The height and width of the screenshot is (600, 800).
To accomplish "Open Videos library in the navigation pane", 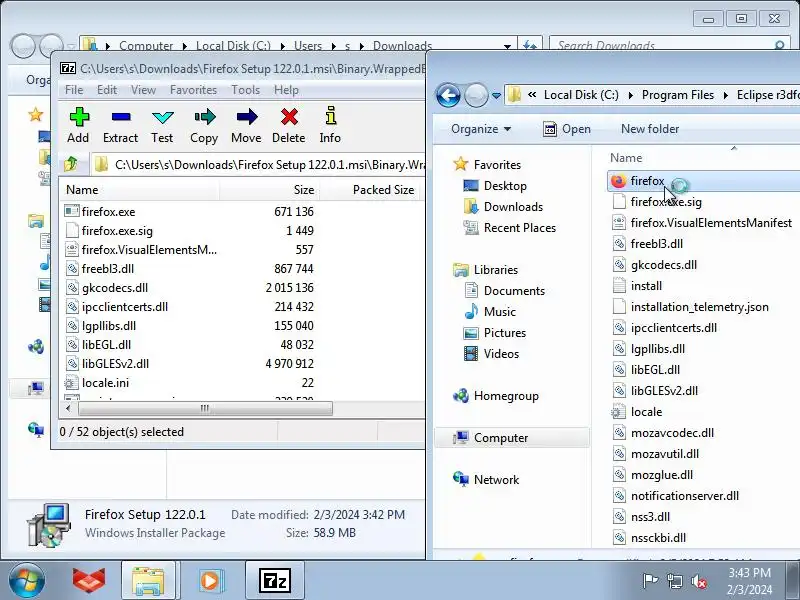I will (492, 354).
